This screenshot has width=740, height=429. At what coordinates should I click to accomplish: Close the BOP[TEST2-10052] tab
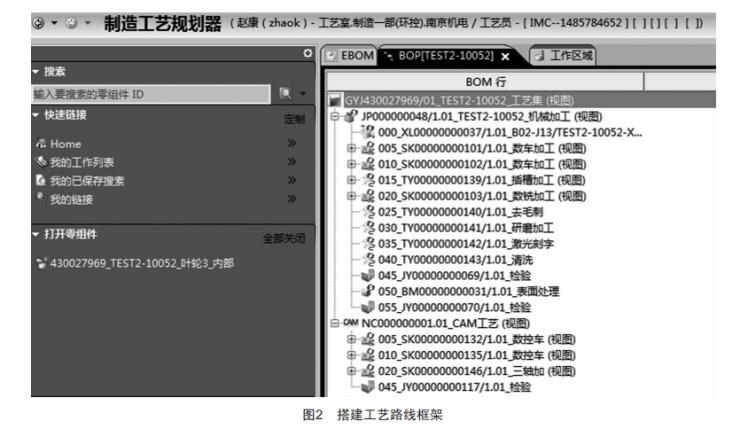505,57
